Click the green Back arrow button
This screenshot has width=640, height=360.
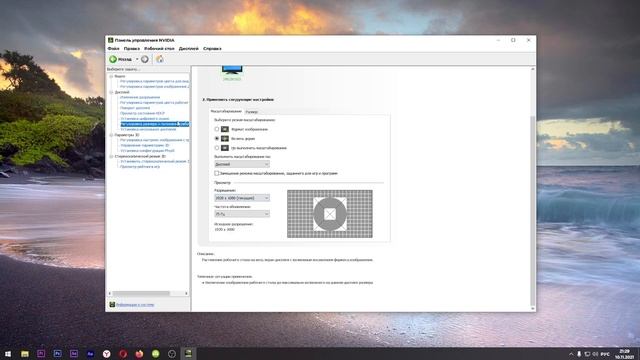coord(113,59)
